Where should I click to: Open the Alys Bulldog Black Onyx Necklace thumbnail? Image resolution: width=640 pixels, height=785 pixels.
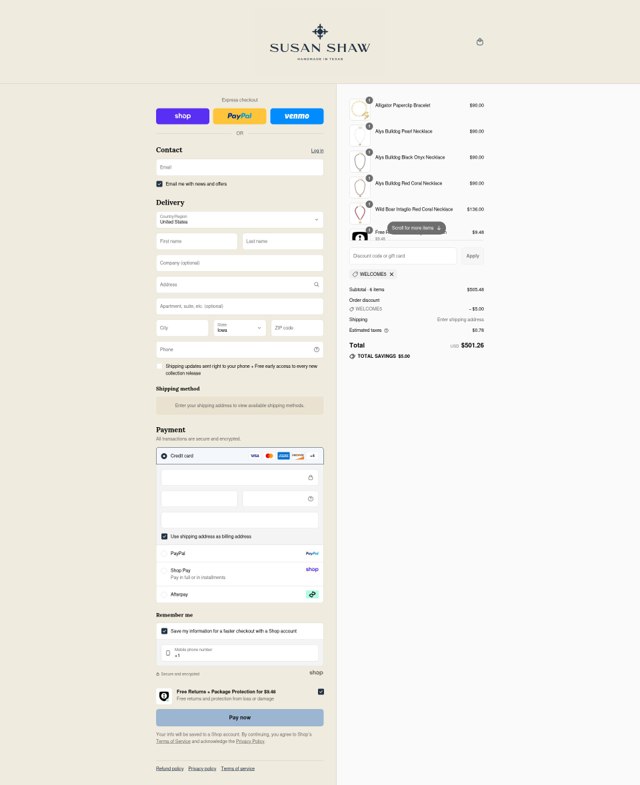(360, 161)
